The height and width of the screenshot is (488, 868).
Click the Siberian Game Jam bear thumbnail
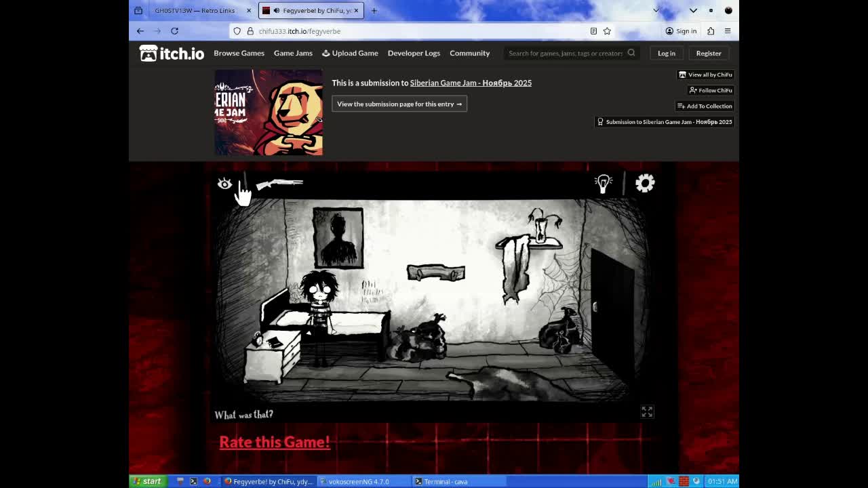pos(269,113)
